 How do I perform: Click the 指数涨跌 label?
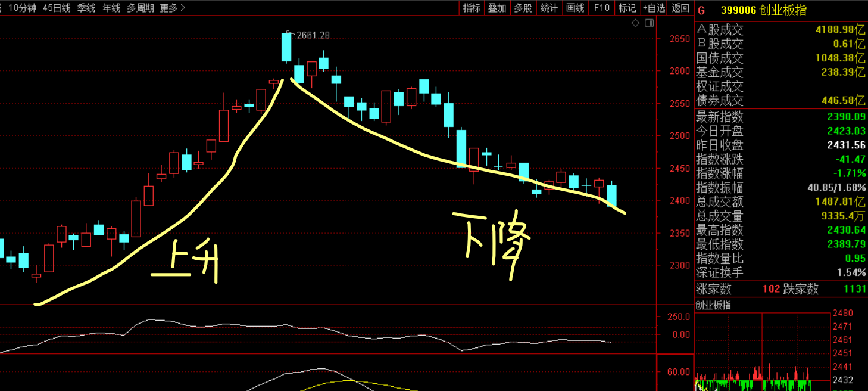(720, 159)
